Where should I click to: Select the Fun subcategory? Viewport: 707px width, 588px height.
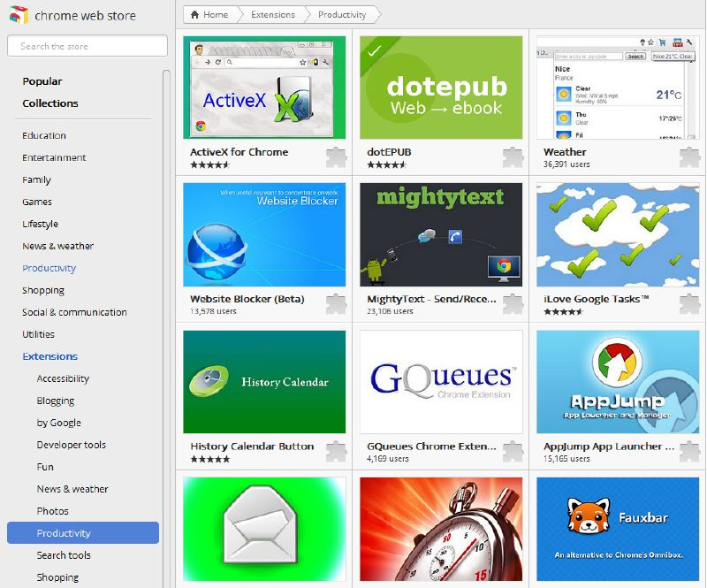coord(45,467)
